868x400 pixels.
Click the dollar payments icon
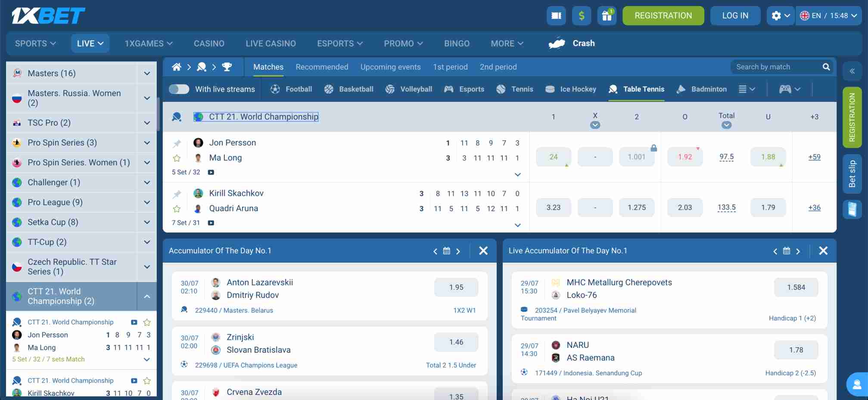tap(582, 16)
